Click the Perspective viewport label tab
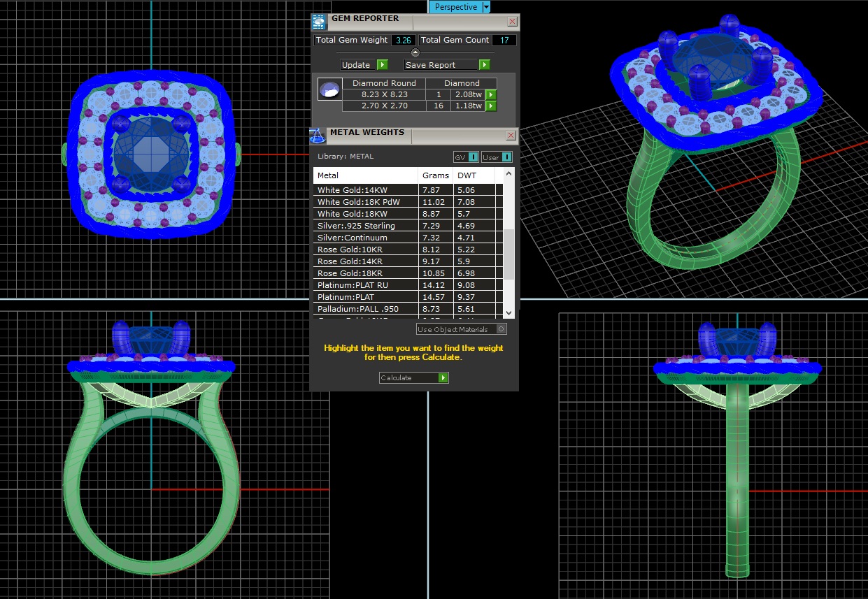Screen dimensions: 868x599 coord(455,7)
